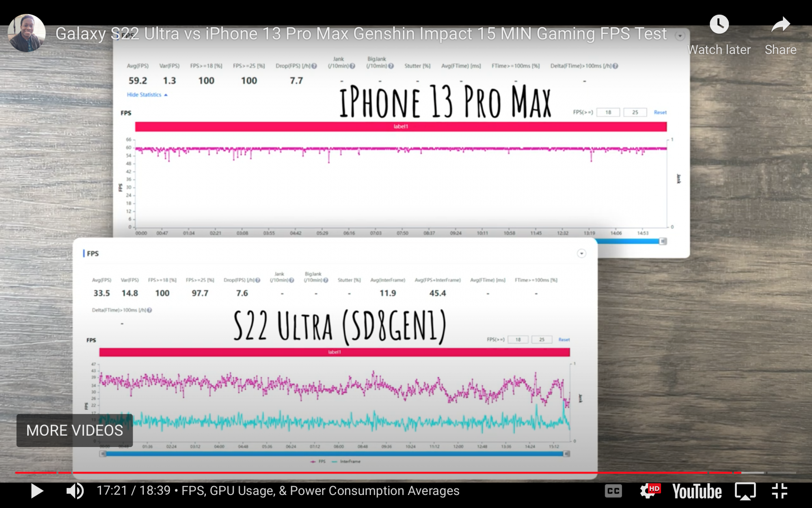Open the channel avatar

[x=26, y=33]
